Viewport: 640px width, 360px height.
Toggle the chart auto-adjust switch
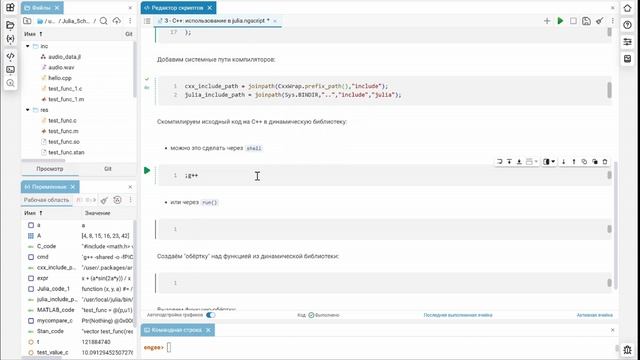point(211,315)
